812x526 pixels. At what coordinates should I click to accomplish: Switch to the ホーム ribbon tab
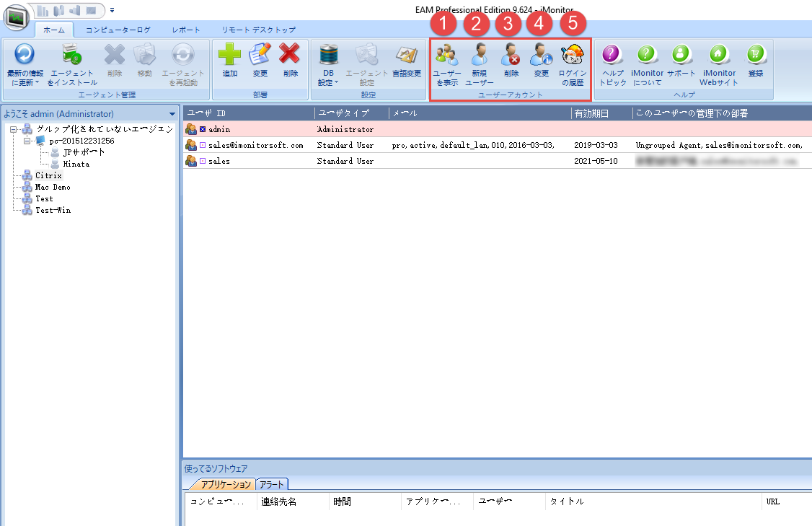coord(54,30)
